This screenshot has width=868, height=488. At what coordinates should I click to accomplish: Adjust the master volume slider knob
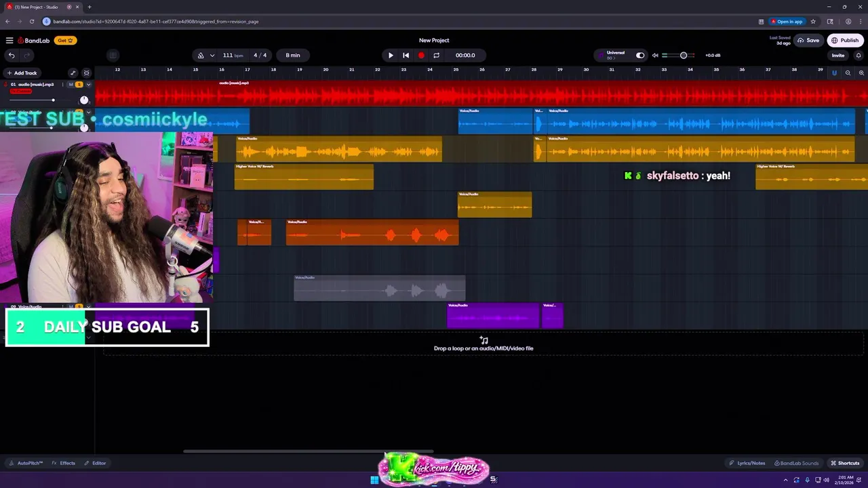(684, 56)
